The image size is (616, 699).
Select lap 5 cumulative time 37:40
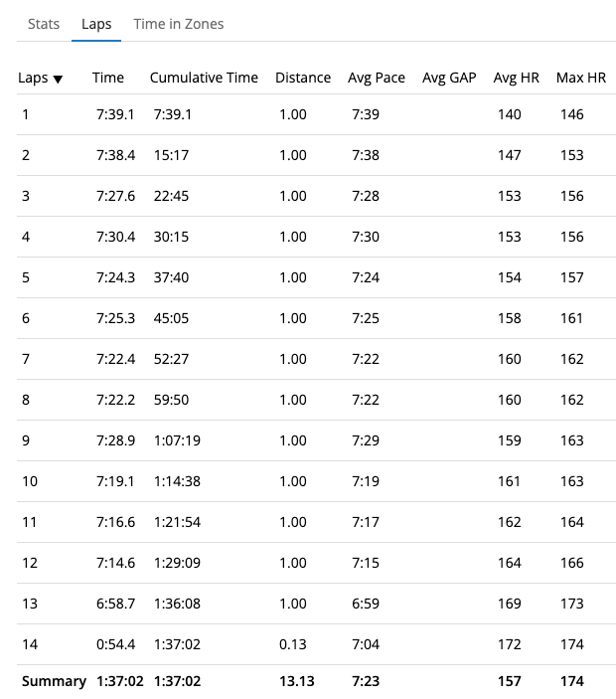coord(171,277)
